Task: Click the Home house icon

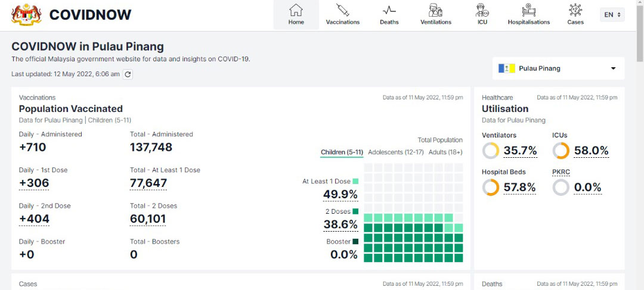Action: pos(296,10)
